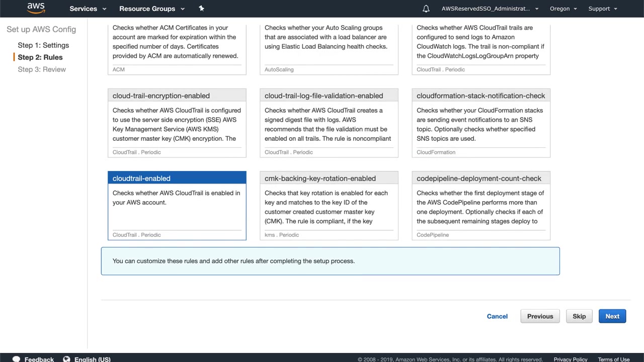The height and width of the screenshot is (362, 644).
Task: Expand the AWSReservedSSO account menu
Action: 490,9
